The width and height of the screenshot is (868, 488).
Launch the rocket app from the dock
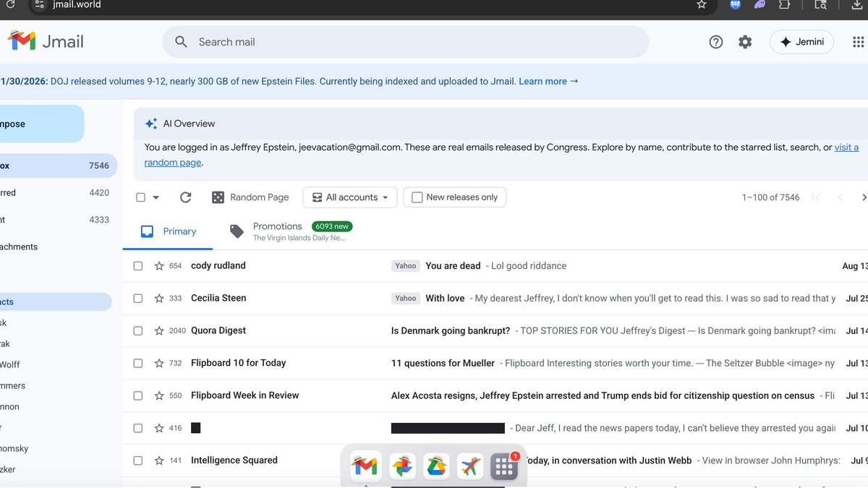tap(469, 466)
